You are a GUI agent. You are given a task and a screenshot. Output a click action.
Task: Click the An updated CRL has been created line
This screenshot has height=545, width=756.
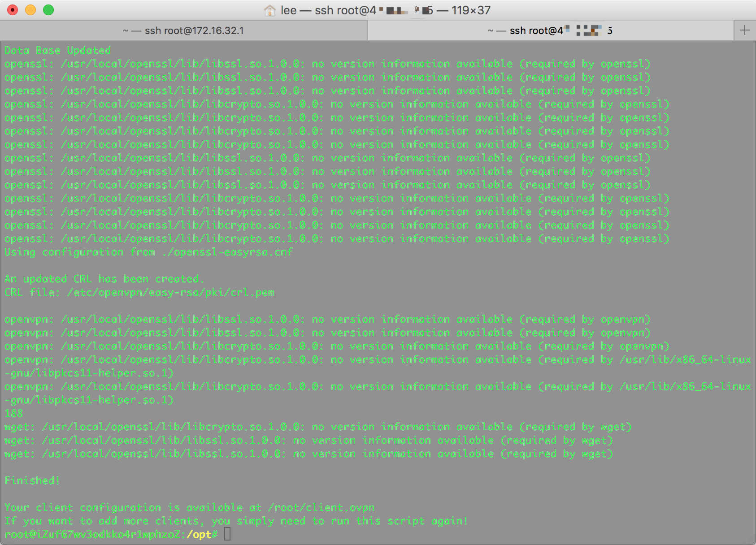pyautogui.click(x=104, y=279)
